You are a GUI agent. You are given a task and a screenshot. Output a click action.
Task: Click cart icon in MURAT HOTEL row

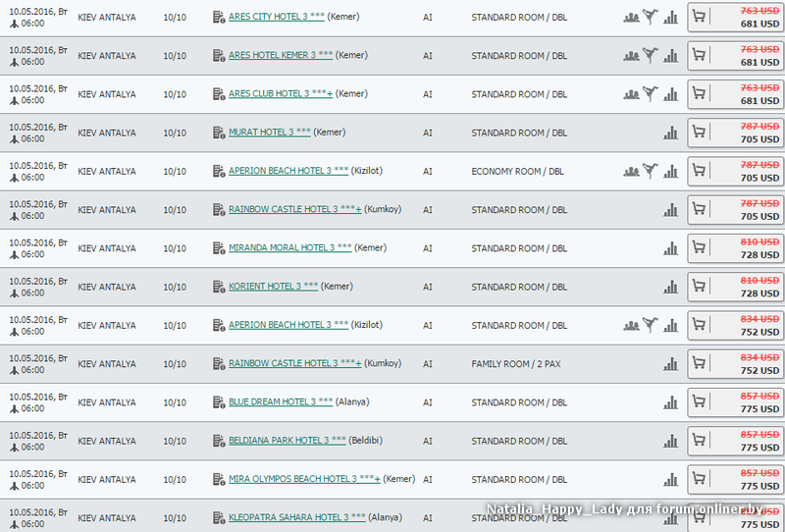[699, 132]
